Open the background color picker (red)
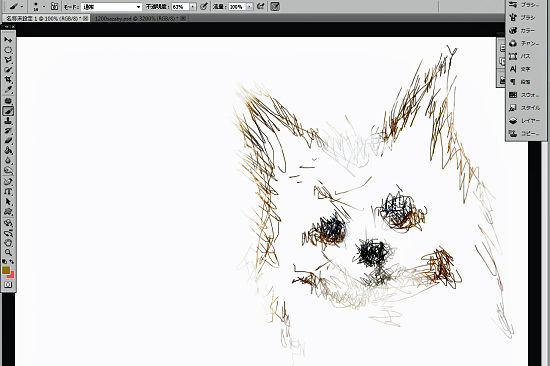The image size is (550, 366). 11,275
